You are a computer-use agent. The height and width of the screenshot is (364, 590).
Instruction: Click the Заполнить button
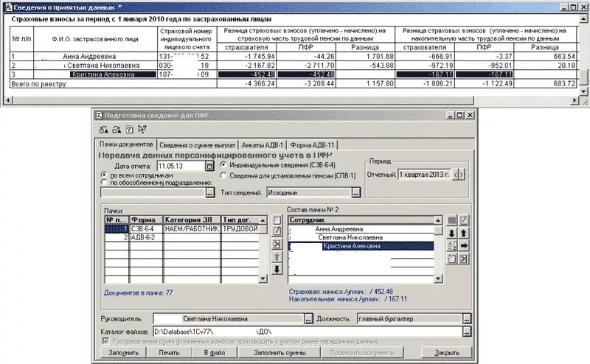tap(123, 353)
